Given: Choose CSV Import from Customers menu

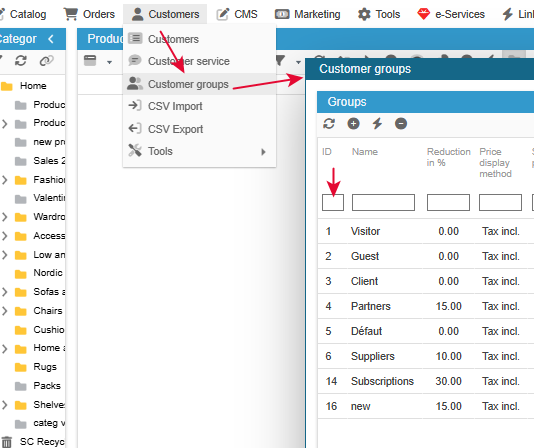Looking at the screenshot, I should (199, 106).
